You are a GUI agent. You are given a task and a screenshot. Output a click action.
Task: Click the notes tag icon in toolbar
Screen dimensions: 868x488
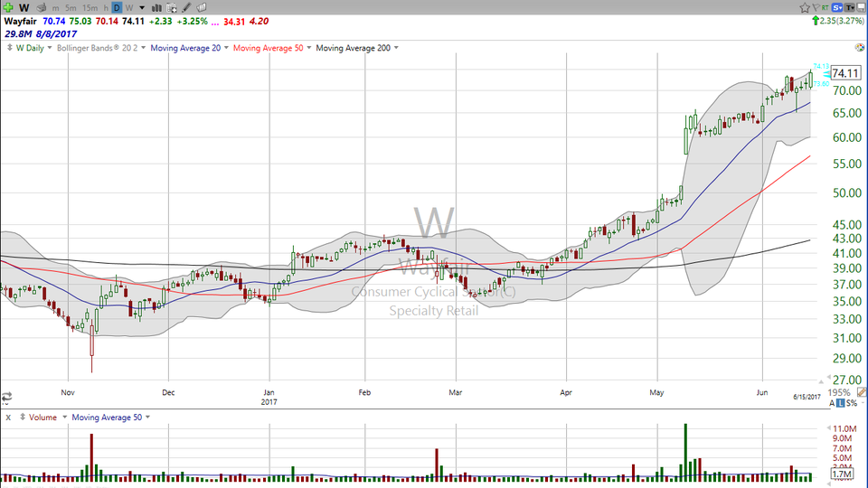(x=202, y=8)
